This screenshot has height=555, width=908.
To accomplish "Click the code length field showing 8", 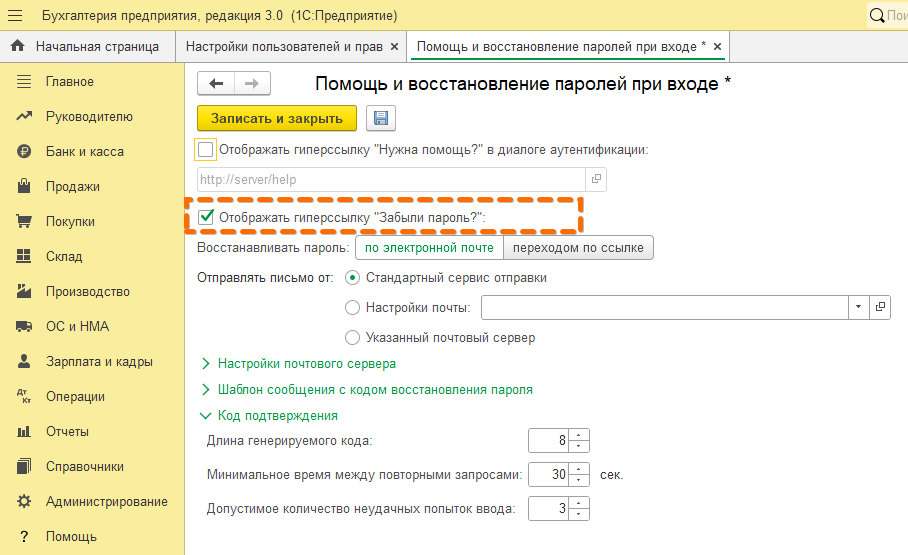I will point(548,440).
